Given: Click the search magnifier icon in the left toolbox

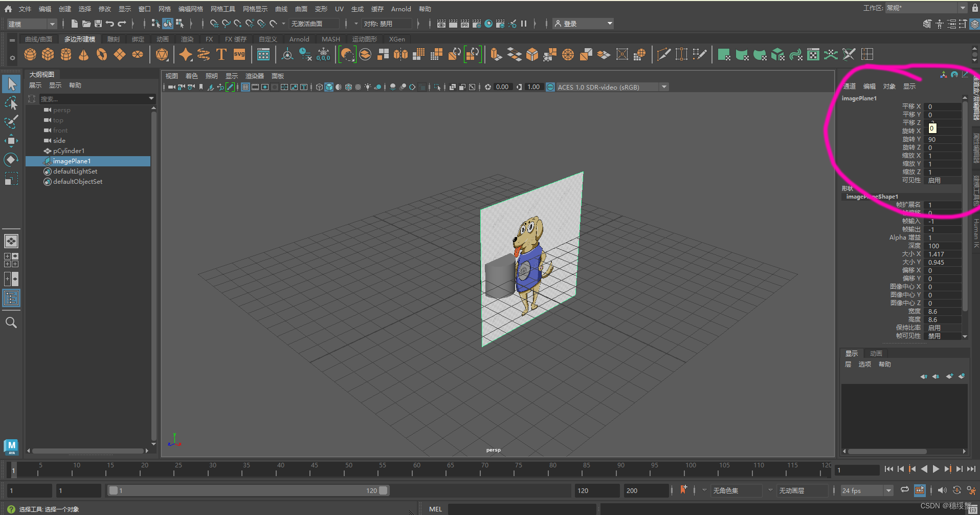Looking at the screenshot, I should 11,323.
